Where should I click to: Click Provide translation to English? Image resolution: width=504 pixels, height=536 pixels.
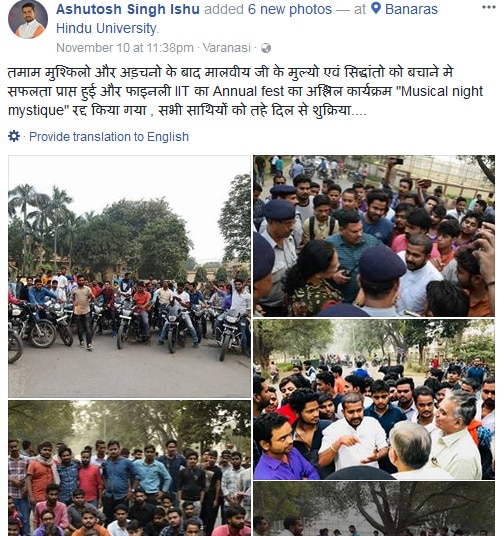(x=109, y=137)
